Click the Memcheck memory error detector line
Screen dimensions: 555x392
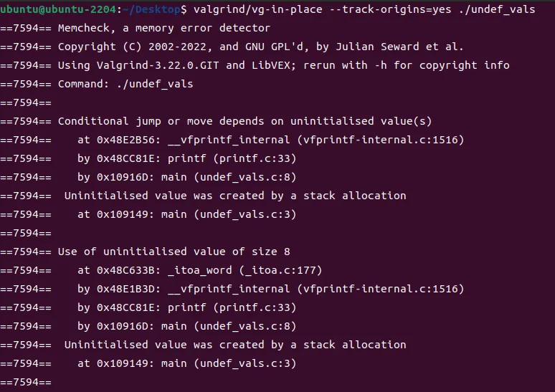tap(163, 28)
